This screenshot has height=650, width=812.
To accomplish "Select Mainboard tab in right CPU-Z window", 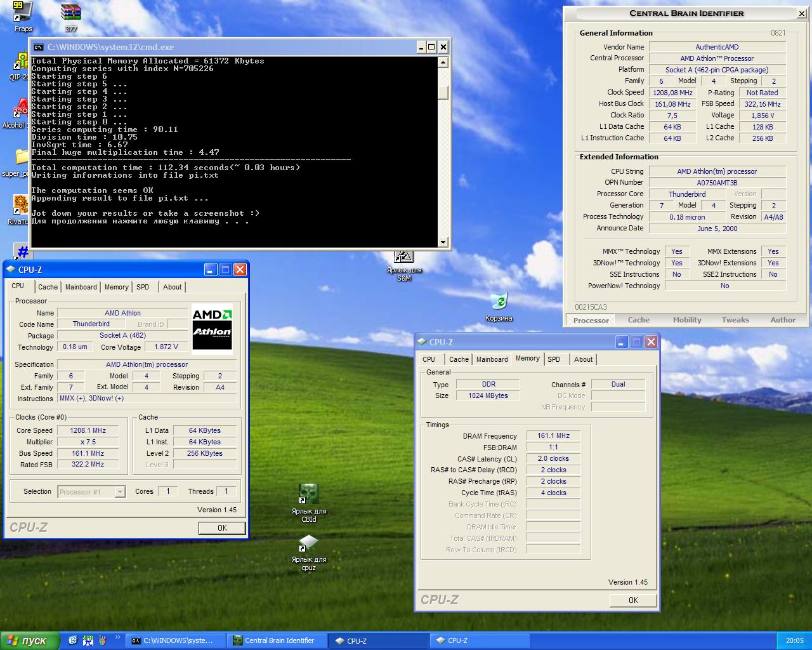I will click(492, 359).
